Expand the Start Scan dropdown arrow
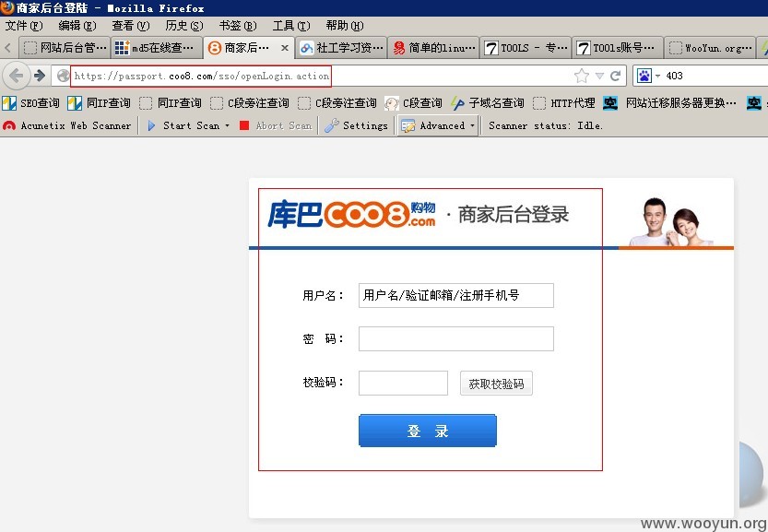The height and width of the screenshot is (532, 768). pyautogui.click(x=227, y=126)
